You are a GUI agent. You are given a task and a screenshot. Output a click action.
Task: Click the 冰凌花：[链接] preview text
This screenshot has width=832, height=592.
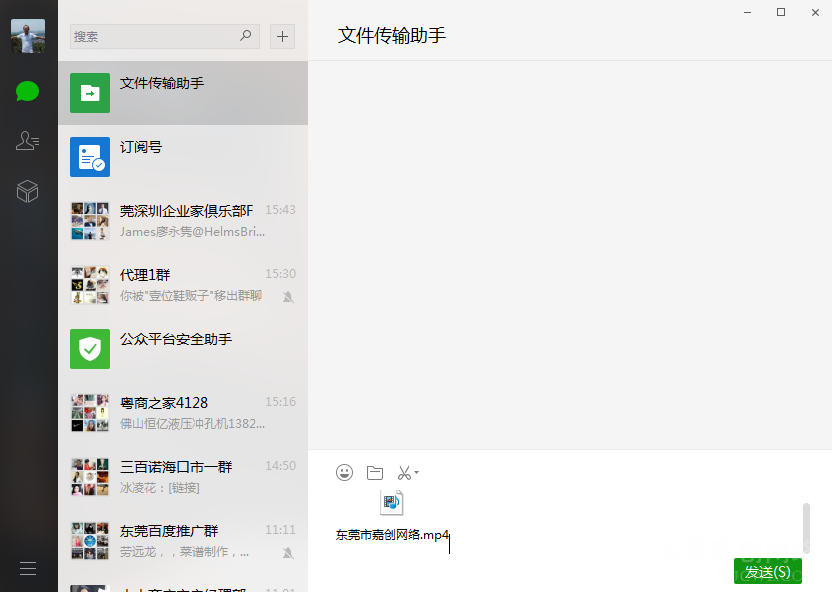160,488
